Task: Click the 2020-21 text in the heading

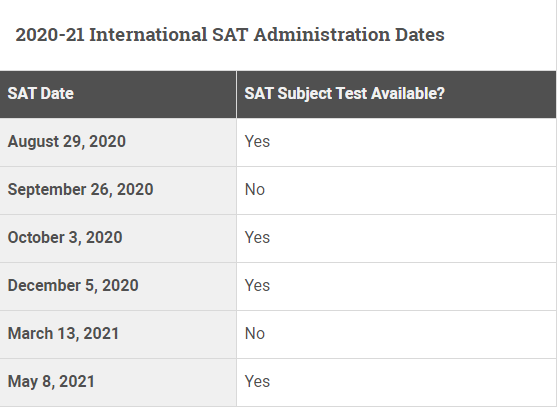Action: [x=50, y=35]
